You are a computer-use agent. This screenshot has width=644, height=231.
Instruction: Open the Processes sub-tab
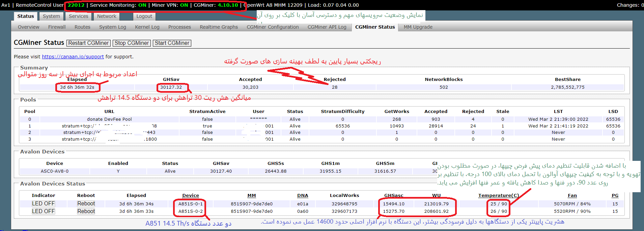tap(179, 27)
